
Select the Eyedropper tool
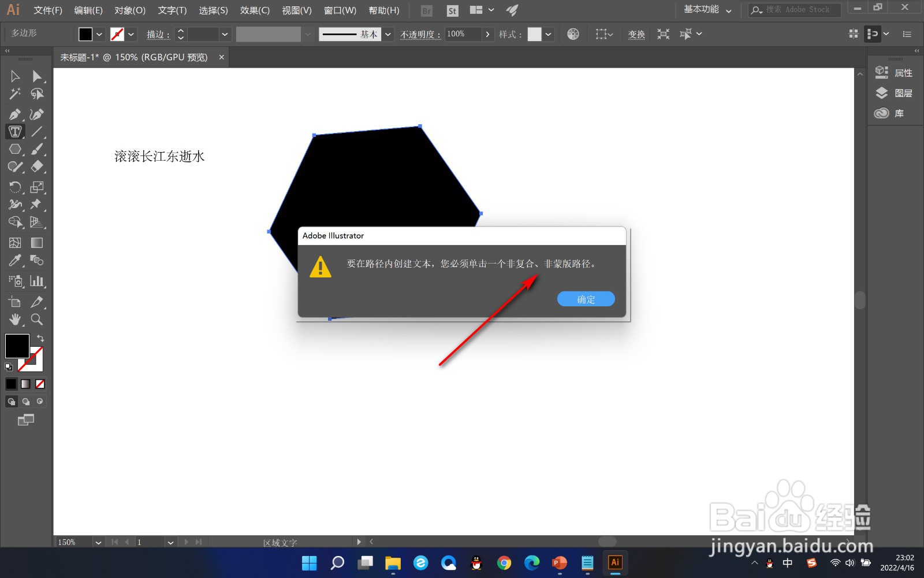15,261
